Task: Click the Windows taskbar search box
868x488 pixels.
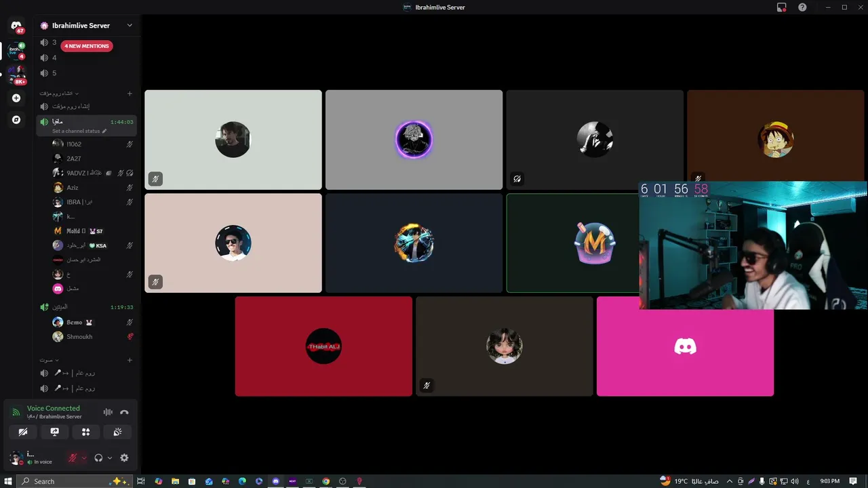Action: tap(73, 481)
